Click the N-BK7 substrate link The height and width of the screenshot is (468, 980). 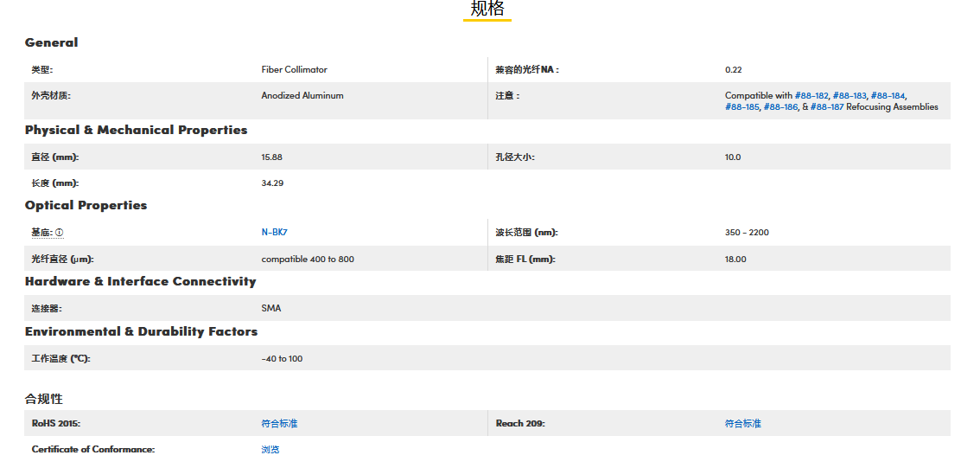[274, 233]
